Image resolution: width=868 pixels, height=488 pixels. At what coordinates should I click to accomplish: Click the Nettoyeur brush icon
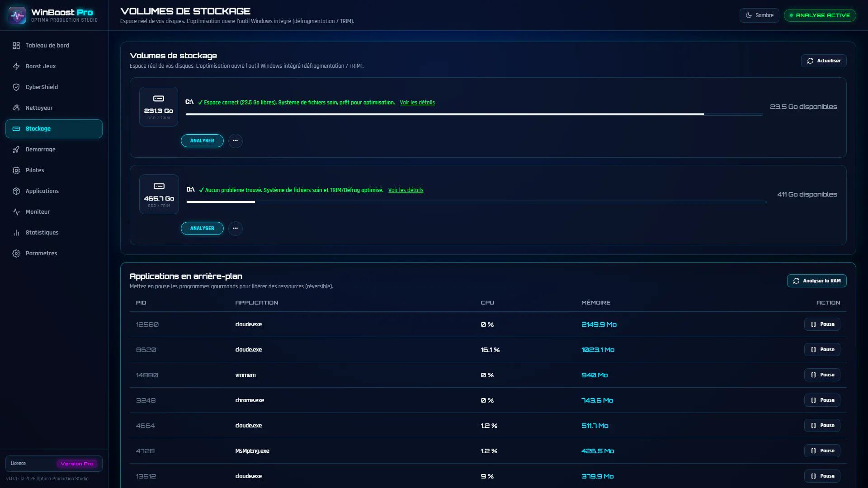[16, 108]
